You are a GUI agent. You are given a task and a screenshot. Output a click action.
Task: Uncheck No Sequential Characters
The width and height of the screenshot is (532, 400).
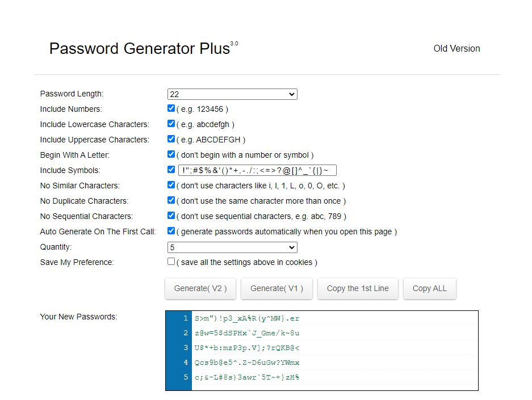[x=170, y=215]
